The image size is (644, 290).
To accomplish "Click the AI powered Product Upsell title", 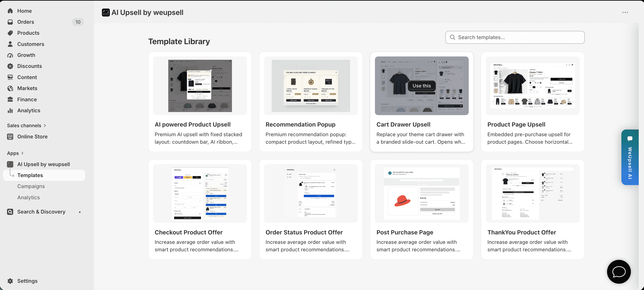I will click(192, 125).
